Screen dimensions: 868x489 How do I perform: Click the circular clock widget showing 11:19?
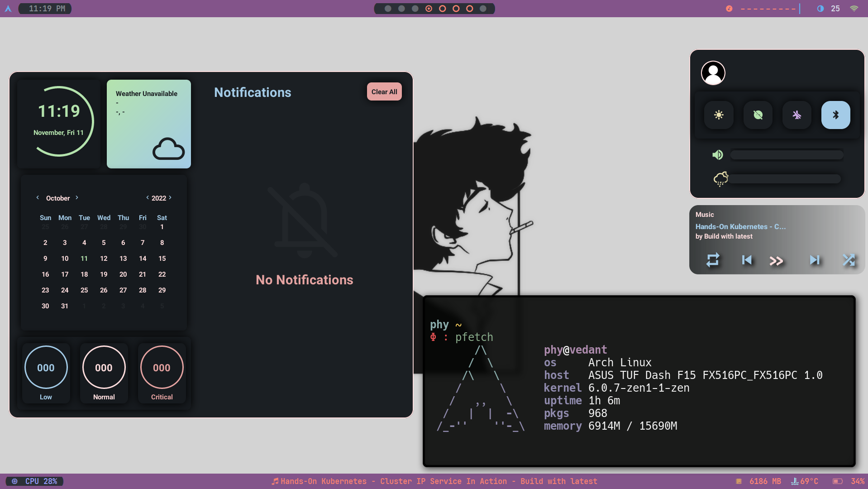[x=59, y=121]
